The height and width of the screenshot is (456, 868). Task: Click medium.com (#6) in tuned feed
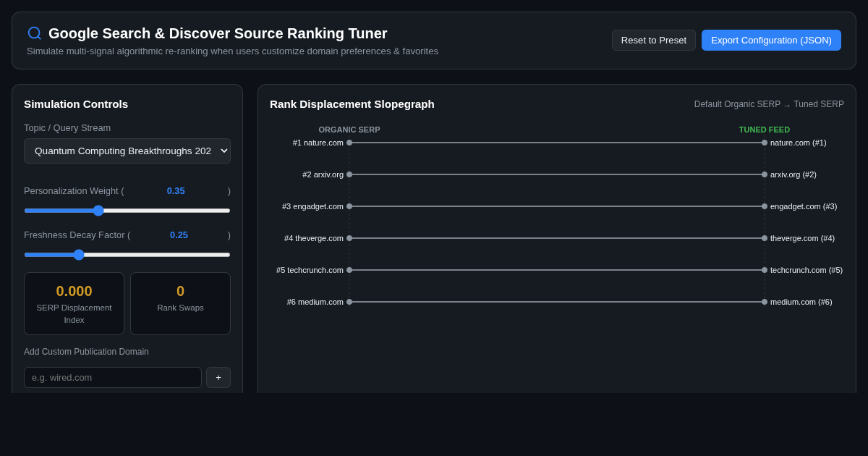(x=801, y=302)
